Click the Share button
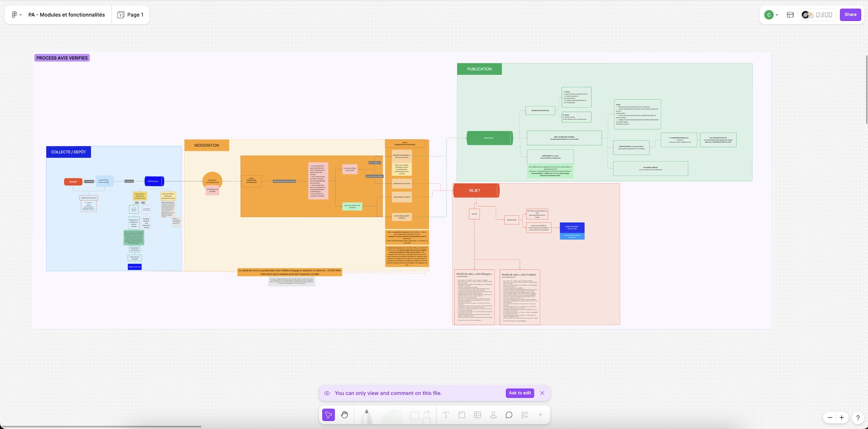This screenshot has width=868, height=429. pyautogui.click(x=850, y=15)
